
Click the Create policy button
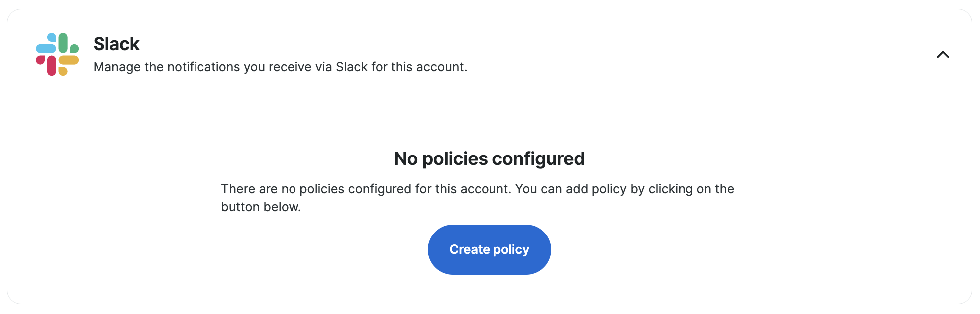(489, 249)
